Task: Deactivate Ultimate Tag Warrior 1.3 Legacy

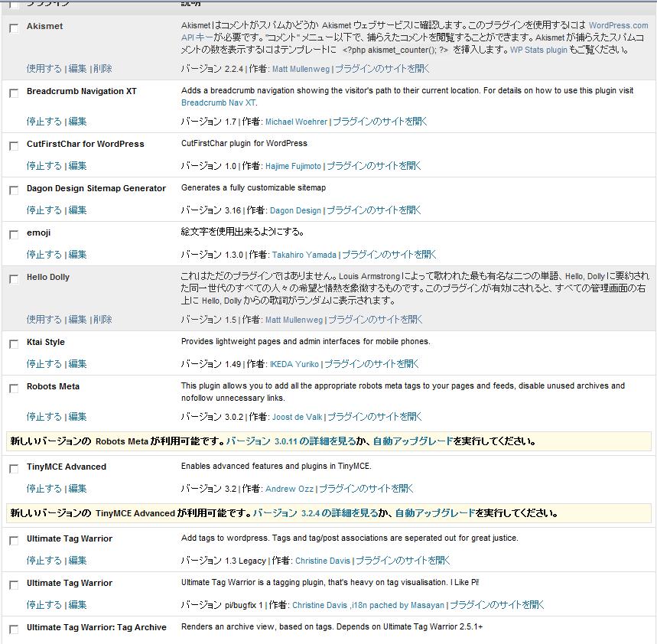Action: click(x=44, y=561)
